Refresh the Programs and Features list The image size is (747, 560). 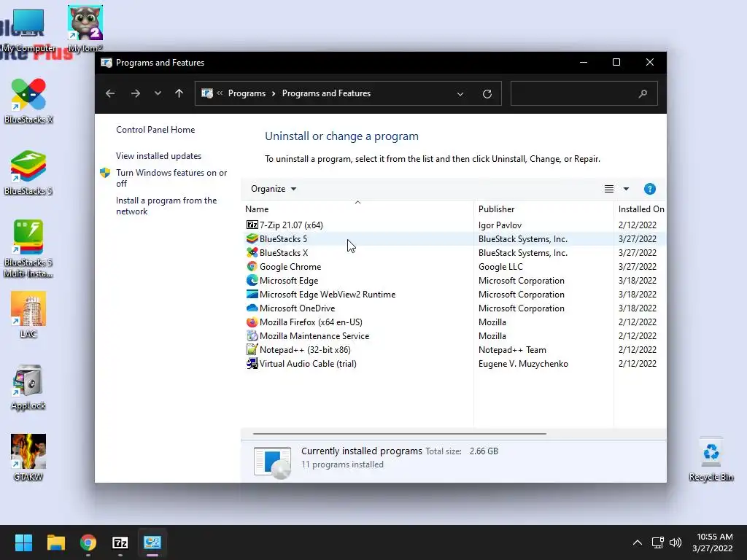tap(487, 94)
